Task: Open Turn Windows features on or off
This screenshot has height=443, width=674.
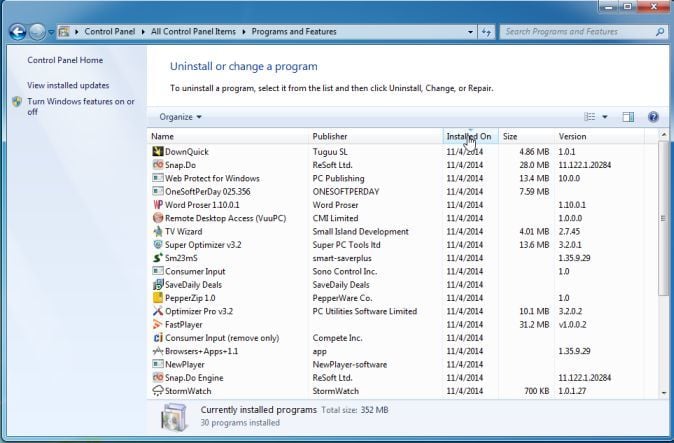Action: point(81,107)
